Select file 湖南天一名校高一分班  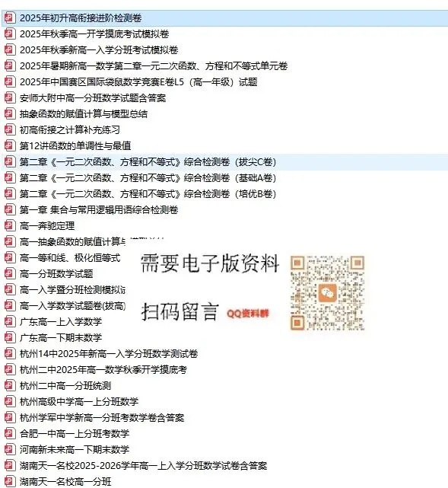65,481
